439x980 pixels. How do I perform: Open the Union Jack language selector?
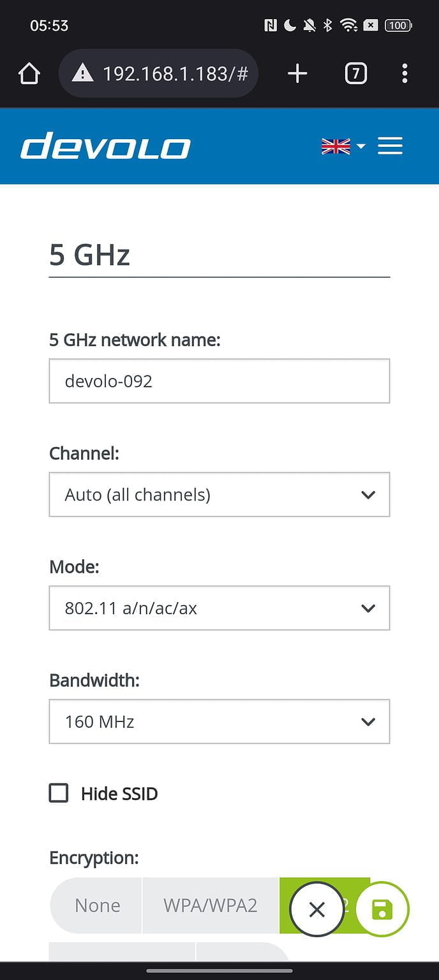coord(336,146)
